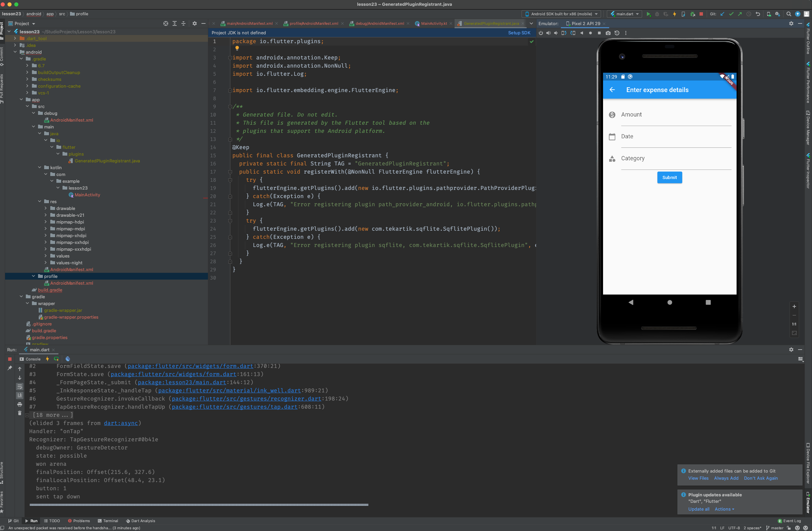The height and width of the screenshot is (531, 812).
Task: Toggle scroll to end in Run console
Action: [19, 395]
